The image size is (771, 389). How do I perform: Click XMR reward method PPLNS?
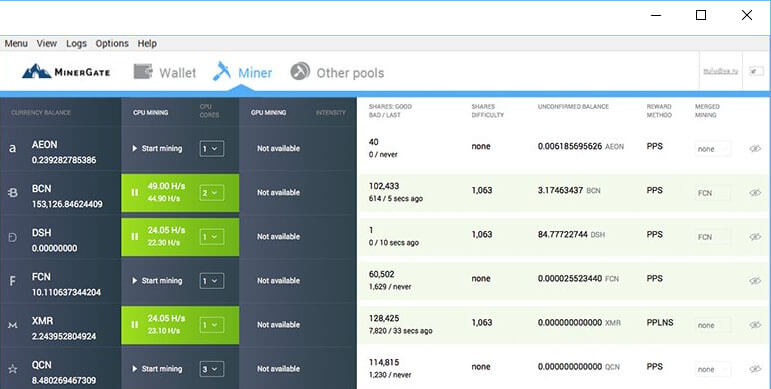click(x=660, y=323)
